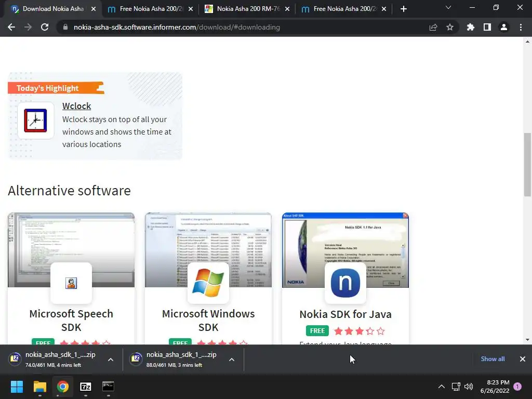Open the Microsoft Speech SDK title link
Image resolution: width=532 pixels, height=399 pixels.
[71, 320]
